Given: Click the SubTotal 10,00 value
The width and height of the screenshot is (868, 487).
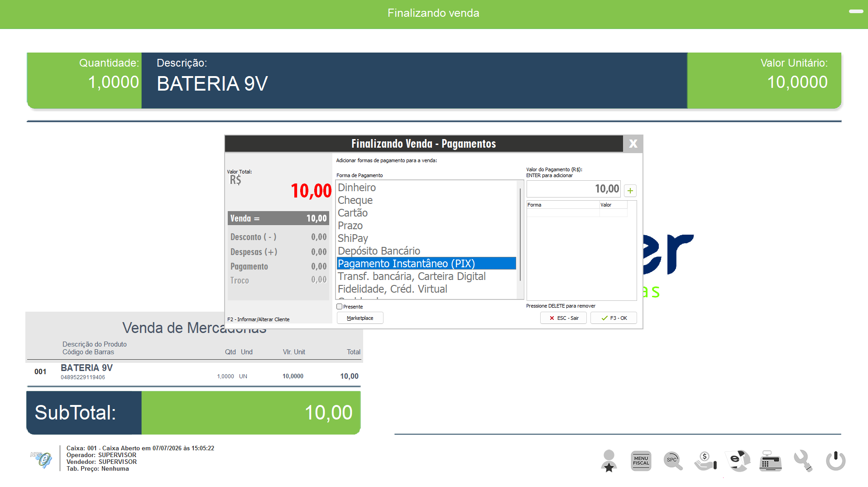Looking at the screenshot, I should (x=328, y=413).
